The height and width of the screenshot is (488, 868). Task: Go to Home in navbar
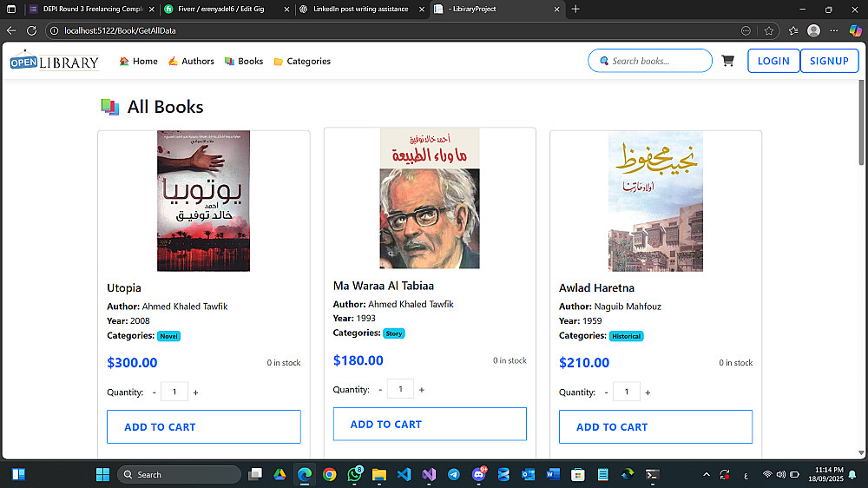click(x=138, y=61)
